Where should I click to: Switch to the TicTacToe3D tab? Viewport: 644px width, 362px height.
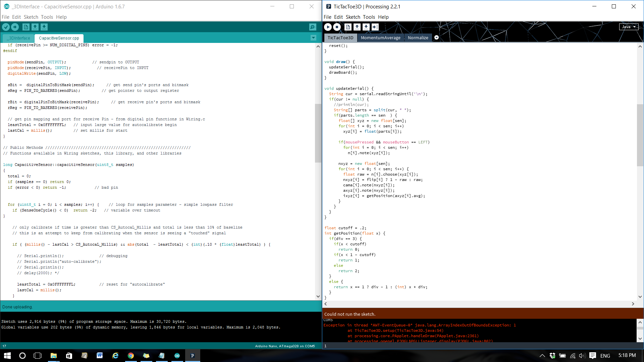(340, 38)
